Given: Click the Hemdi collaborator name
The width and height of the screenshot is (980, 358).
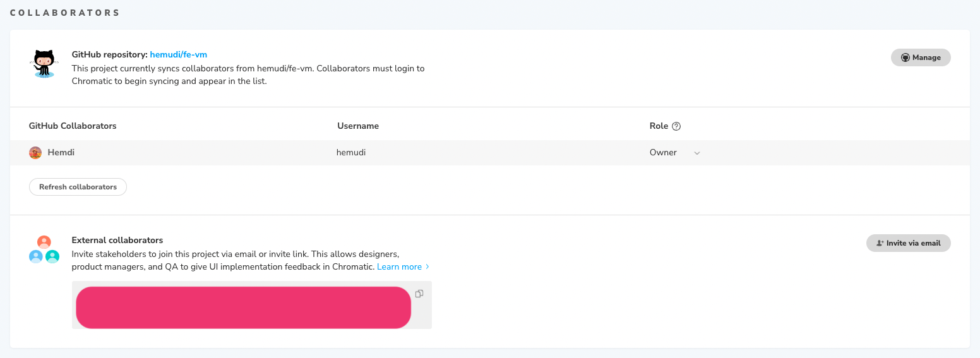Looking at the screenshot, I should [x=61, y=153].
